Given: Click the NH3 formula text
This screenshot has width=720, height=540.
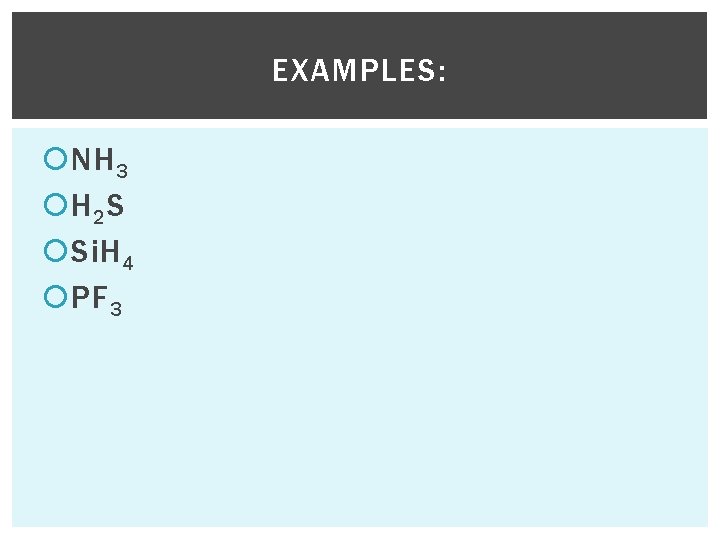Looking at the screenshot, I should [99, 163].
